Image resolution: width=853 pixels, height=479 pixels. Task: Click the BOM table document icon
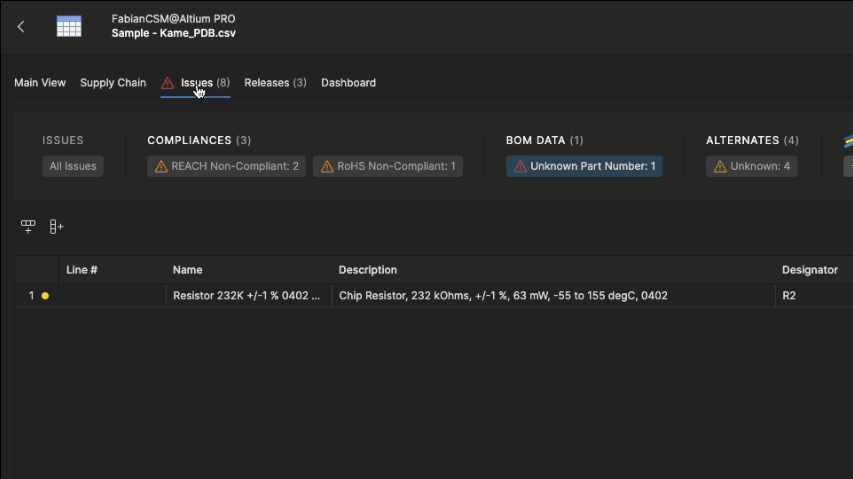tap(69, 27)
